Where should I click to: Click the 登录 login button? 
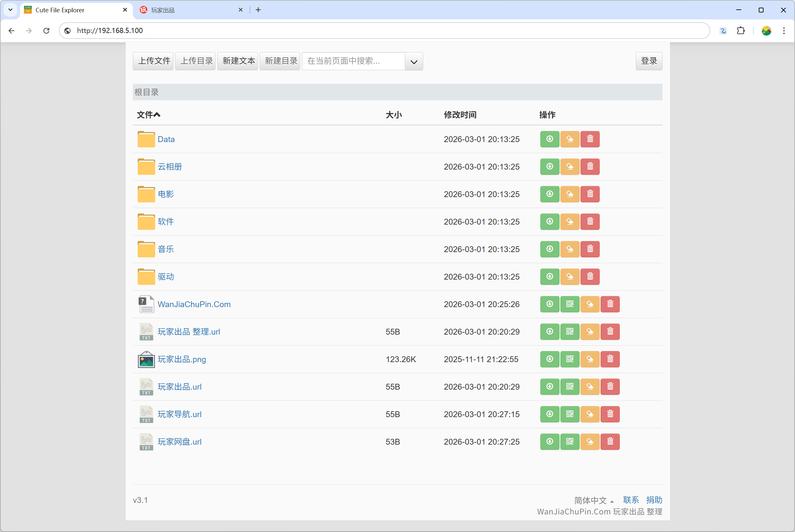(649, 61)
